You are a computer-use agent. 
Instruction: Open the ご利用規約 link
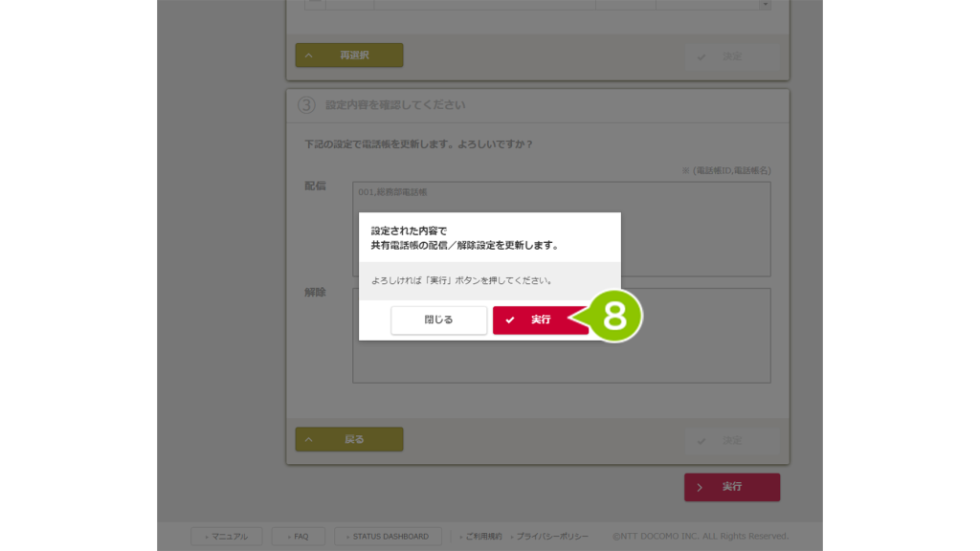[483, 536]
